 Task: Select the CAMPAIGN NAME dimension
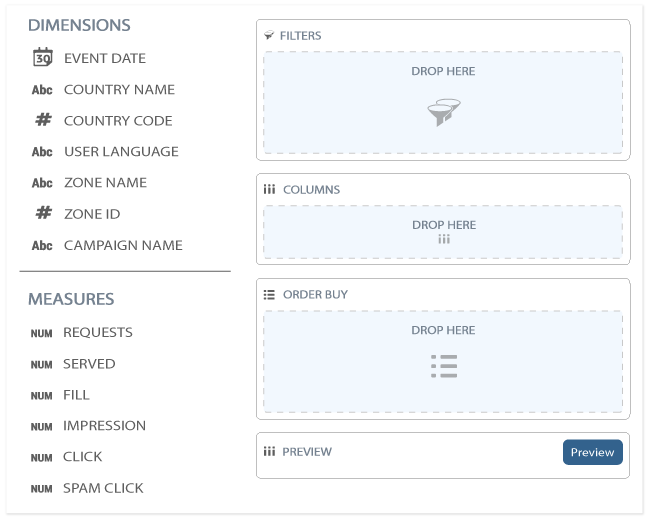[123, 245]
